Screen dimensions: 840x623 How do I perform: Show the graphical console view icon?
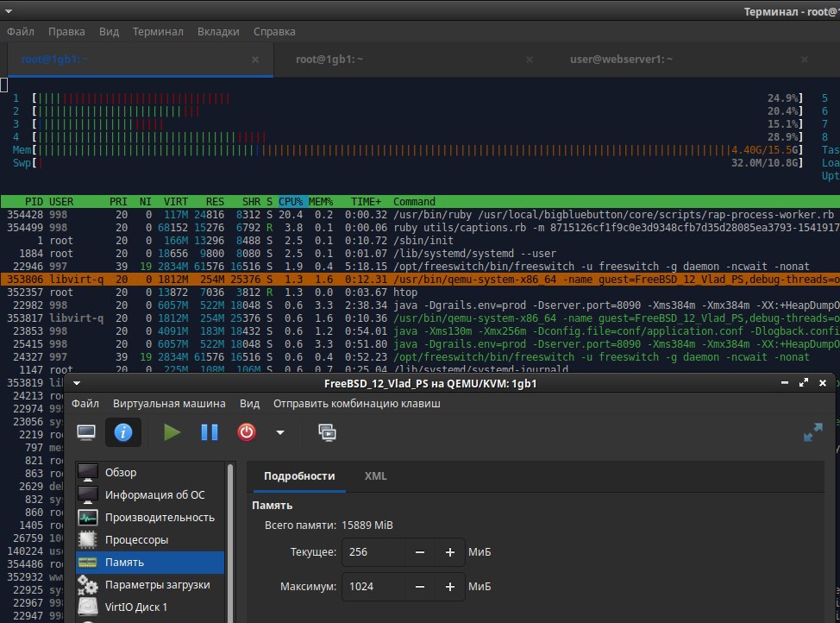[x=86, y=432]
